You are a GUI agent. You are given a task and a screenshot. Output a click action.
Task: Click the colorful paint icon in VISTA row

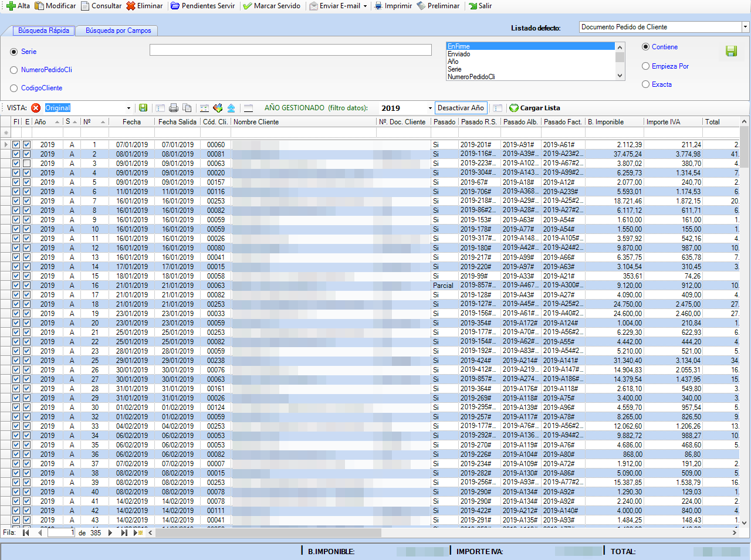pos(218,108)
